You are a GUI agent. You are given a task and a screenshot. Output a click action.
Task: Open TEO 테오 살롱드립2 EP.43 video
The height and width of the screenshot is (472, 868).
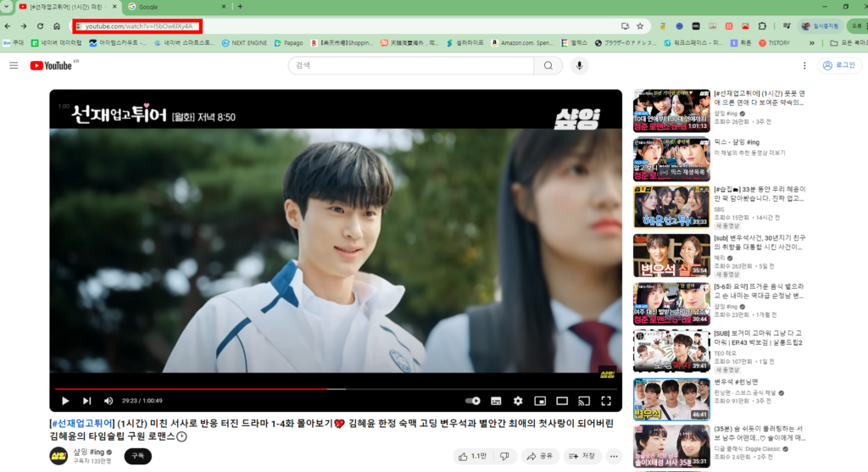758,338
